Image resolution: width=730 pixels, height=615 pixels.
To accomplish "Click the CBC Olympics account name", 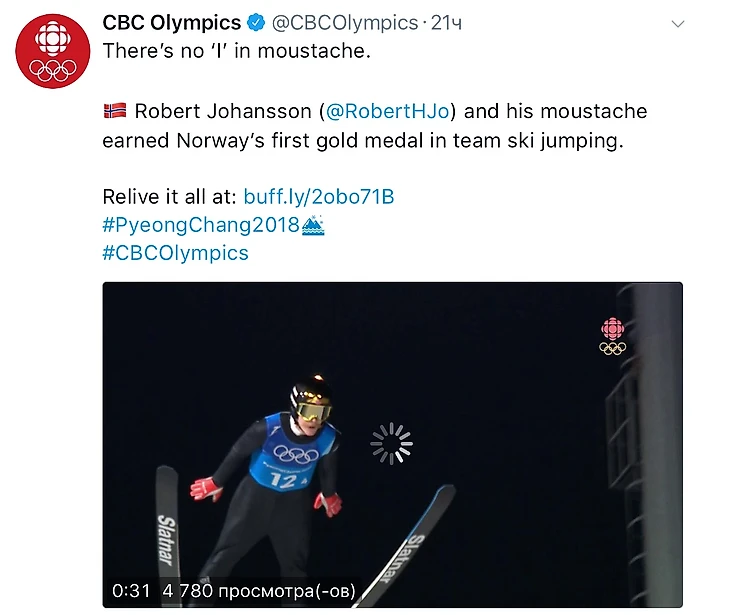I will [x=171, y=22].
